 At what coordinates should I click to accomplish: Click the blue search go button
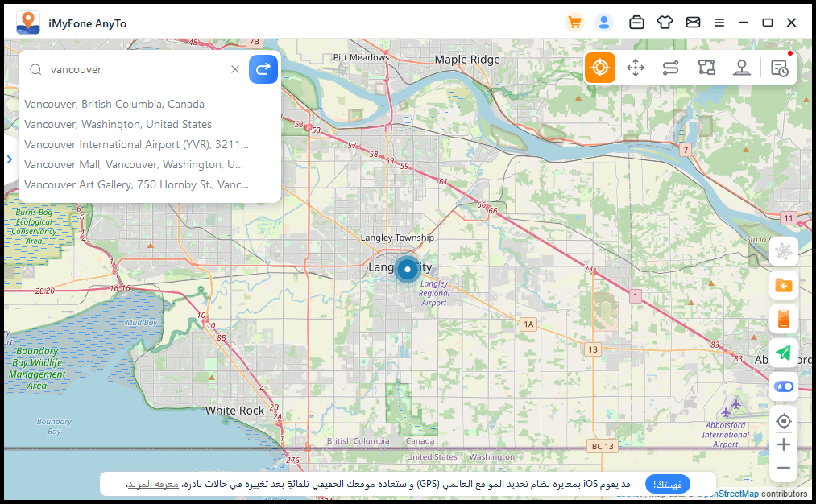tap(263, 69)
